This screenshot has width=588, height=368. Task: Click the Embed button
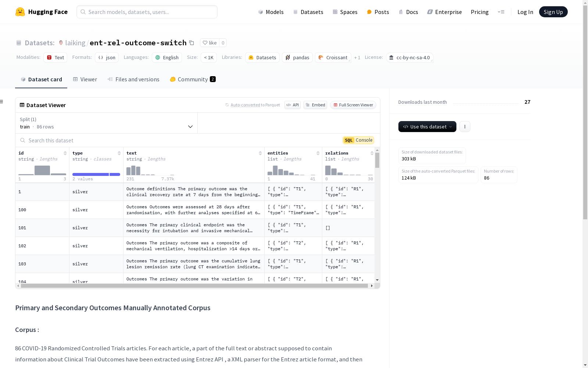tap(315, 105)
